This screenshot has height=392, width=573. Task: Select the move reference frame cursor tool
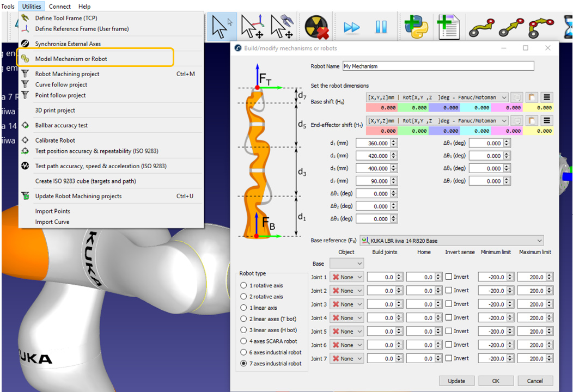[x=252, y=27]
